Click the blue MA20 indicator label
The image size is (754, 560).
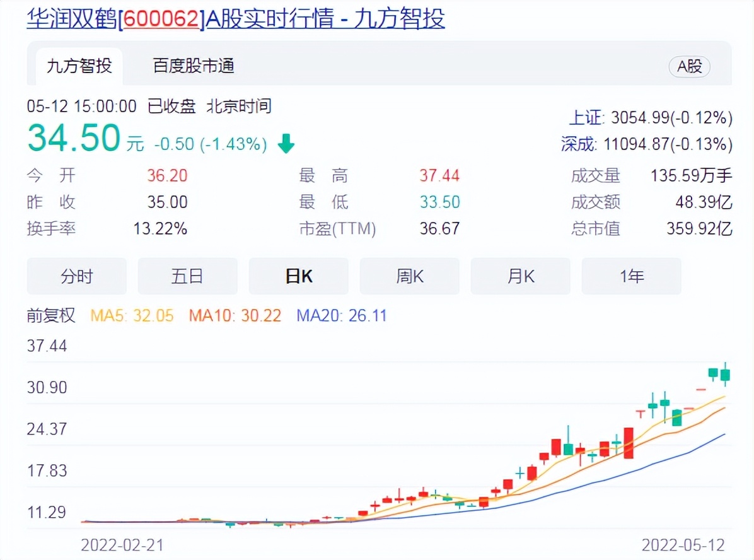tap(341, 315)
